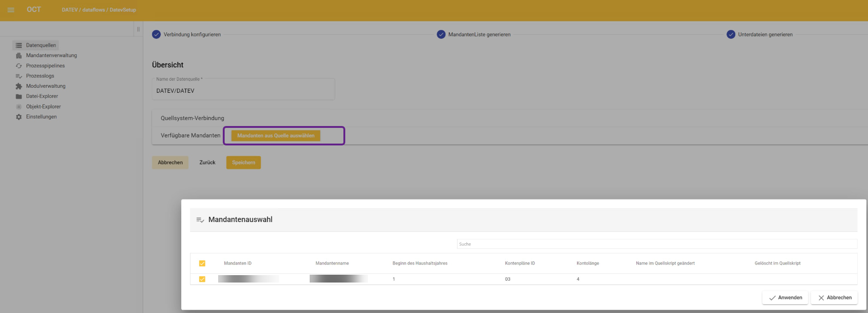Click the Speichern button
Screen dimensions: 868x313
point(243,163)
